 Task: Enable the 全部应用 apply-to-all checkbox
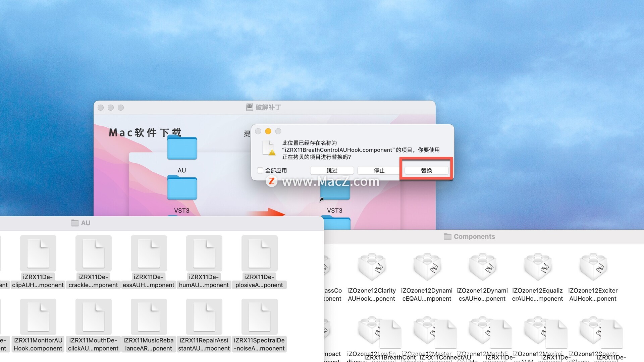260,170
